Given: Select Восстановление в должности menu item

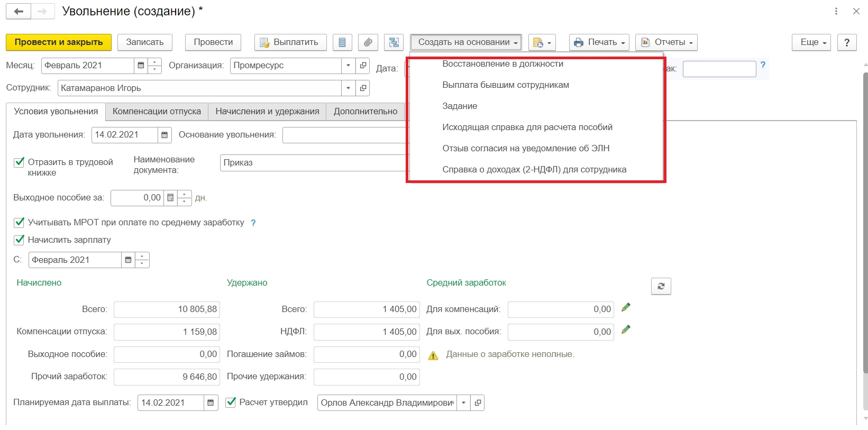Looking at the screenshot, I should pos(502,64).
